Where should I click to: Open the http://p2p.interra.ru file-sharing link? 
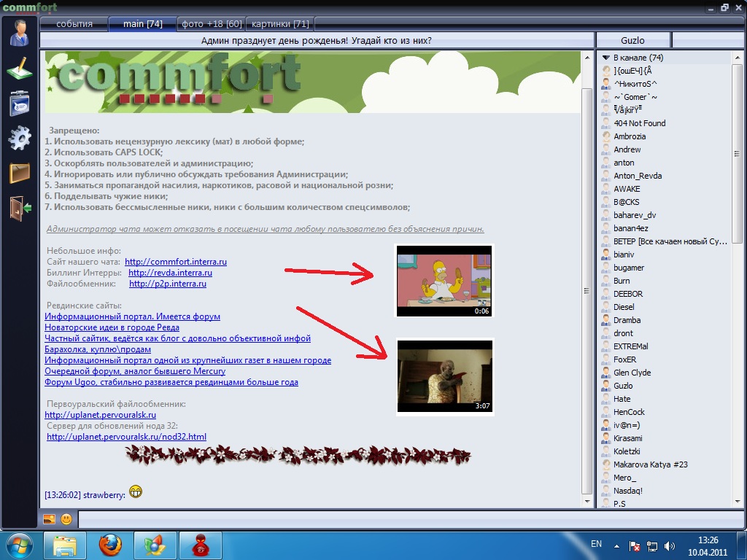[167, 284]
